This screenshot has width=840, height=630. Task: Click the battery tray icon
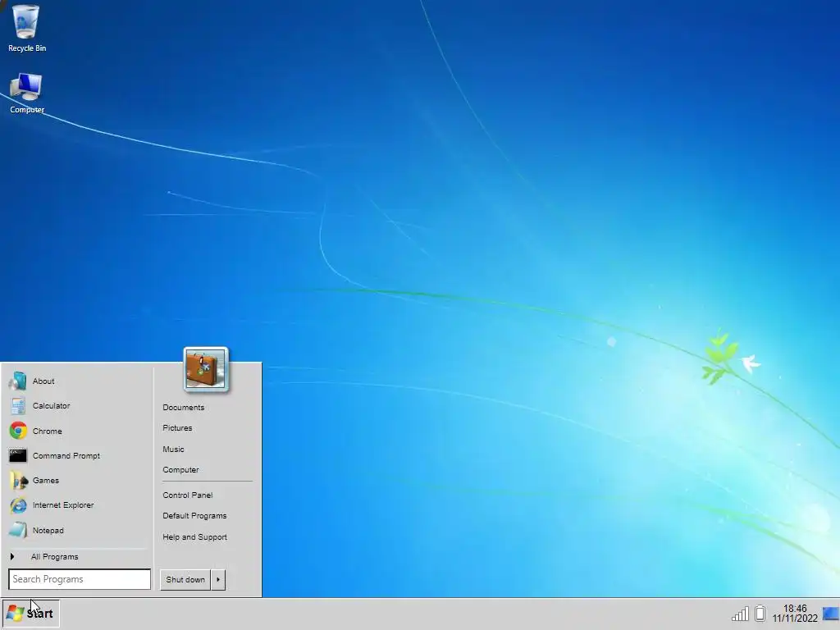pos(760,614)
